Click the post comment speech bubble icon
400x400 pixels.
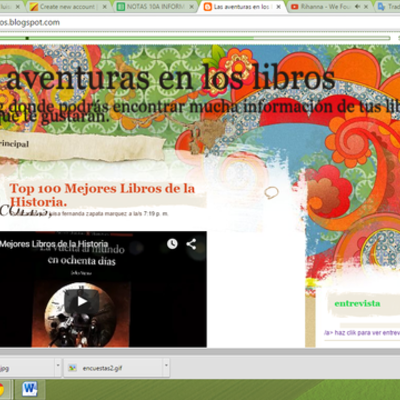(271, 192)
